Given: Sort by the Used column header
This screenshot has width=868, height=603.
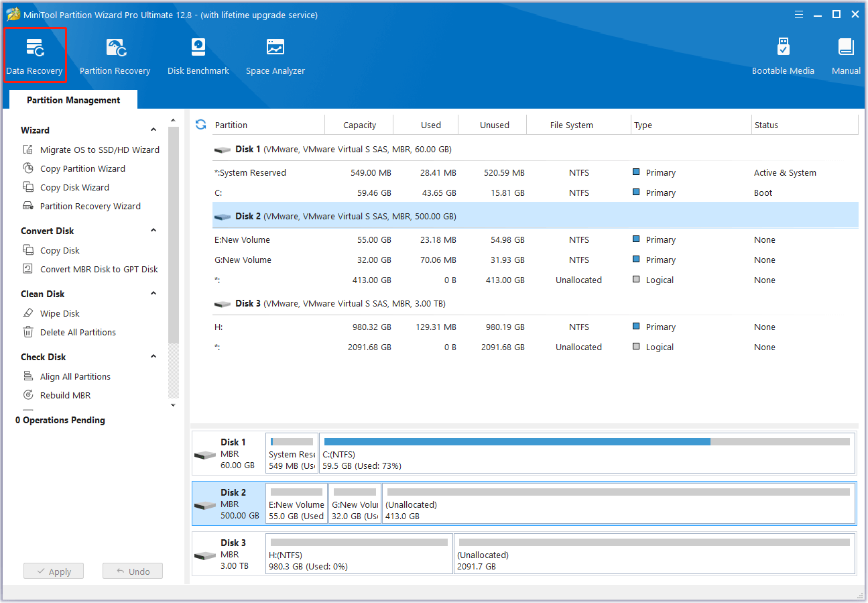Looking at the screenshot, I should tap(426, 125).
